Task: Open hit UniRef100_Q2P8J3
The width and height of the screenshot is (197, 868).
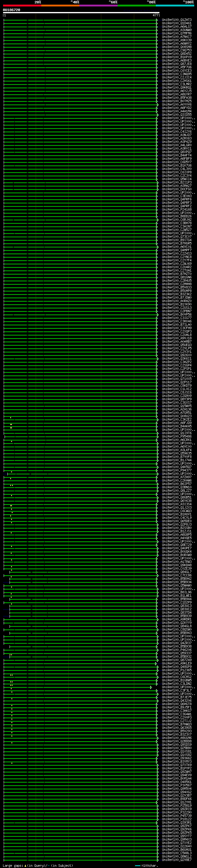Action: (177, 525)
